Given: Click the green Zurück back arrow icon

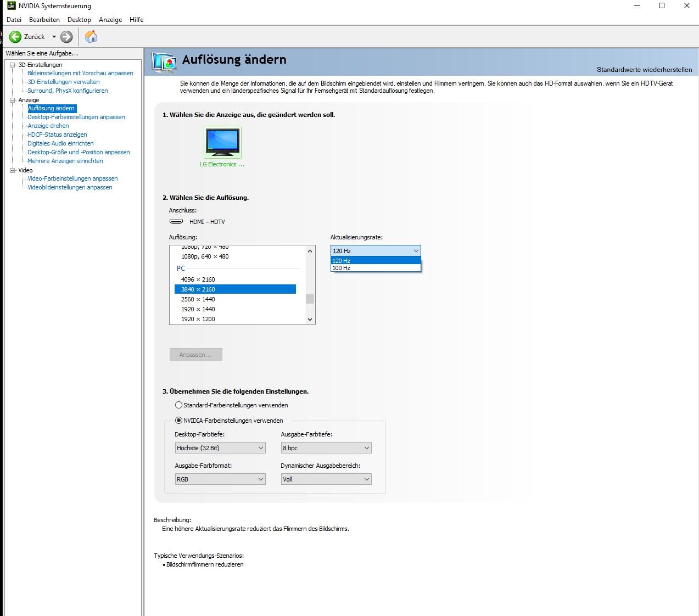Looking at the screenshot, I should 15,37.
